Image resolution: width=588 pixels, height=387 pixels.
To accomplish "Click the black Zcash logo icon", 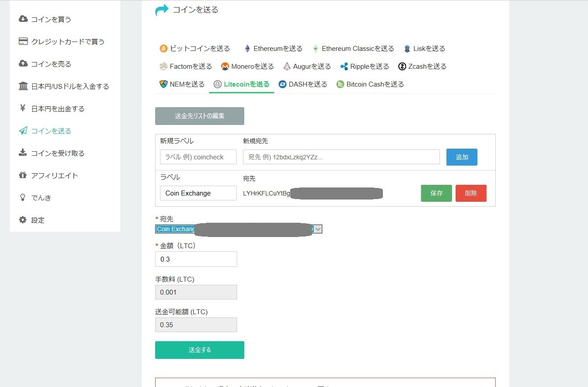I will (x=402, y=66).
